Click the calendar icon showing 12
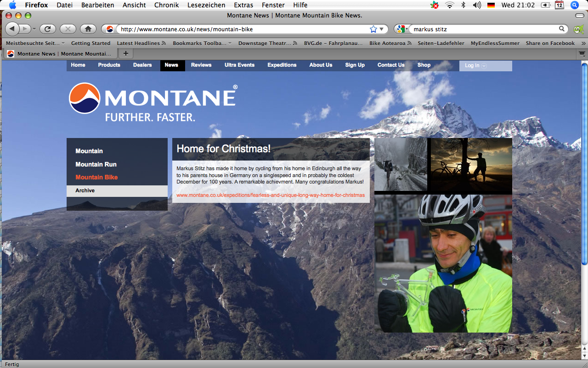Viewport: 588px width, 368px height. pos(559,5)
